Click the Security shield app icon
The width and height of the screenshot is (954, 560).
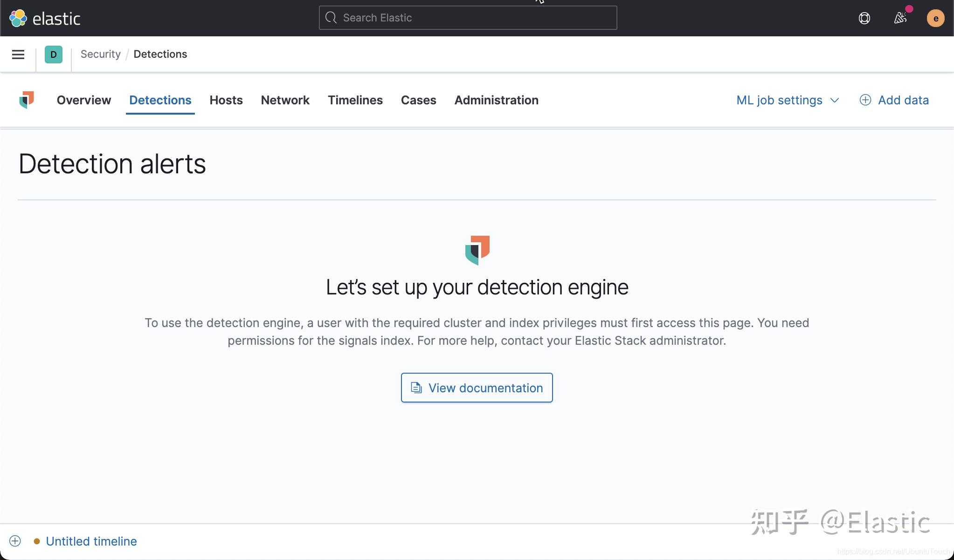click(27, 100)
